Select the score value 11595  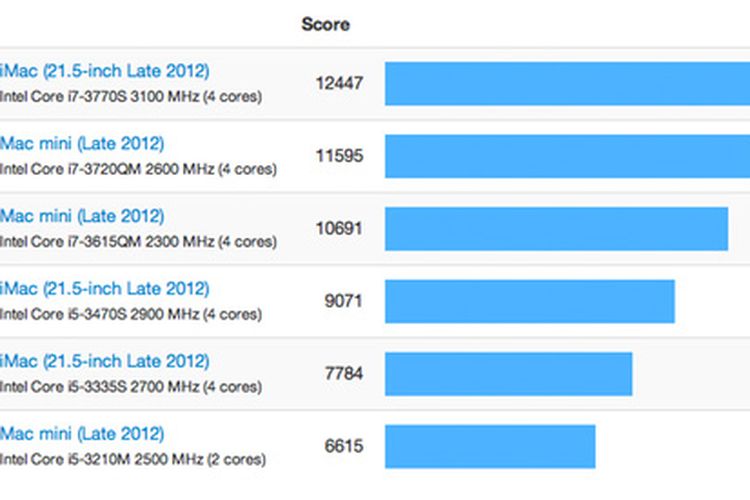pos(339,156)
